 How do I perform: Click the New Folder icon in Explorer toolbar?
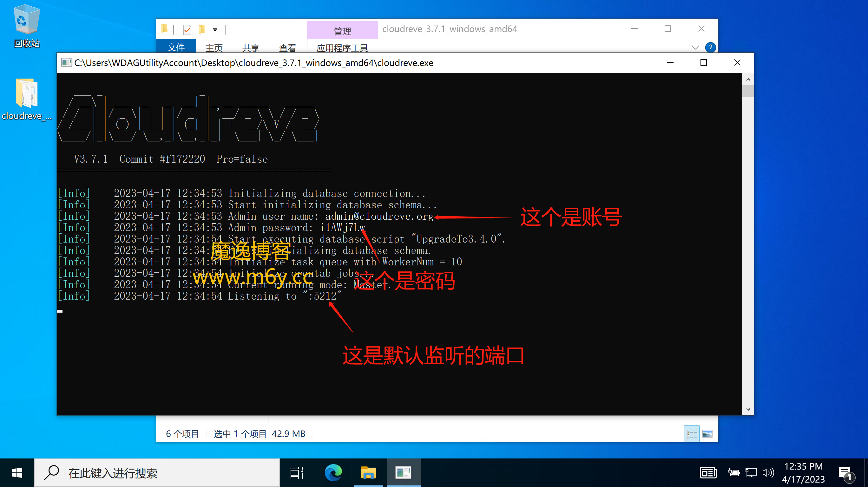click(201, 29)
